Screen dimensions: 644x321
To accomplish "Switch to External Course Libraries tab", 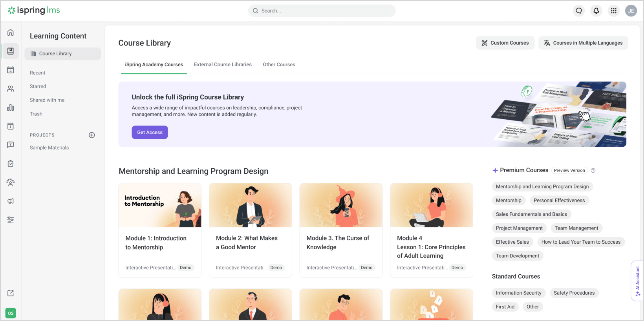I will [x=223, y=65].
